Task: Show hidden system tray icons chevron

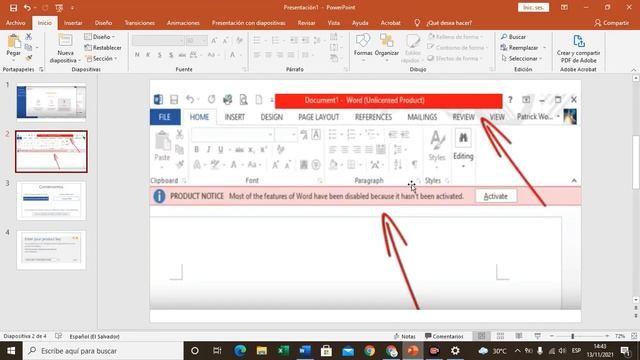Action: click(517, 351)
